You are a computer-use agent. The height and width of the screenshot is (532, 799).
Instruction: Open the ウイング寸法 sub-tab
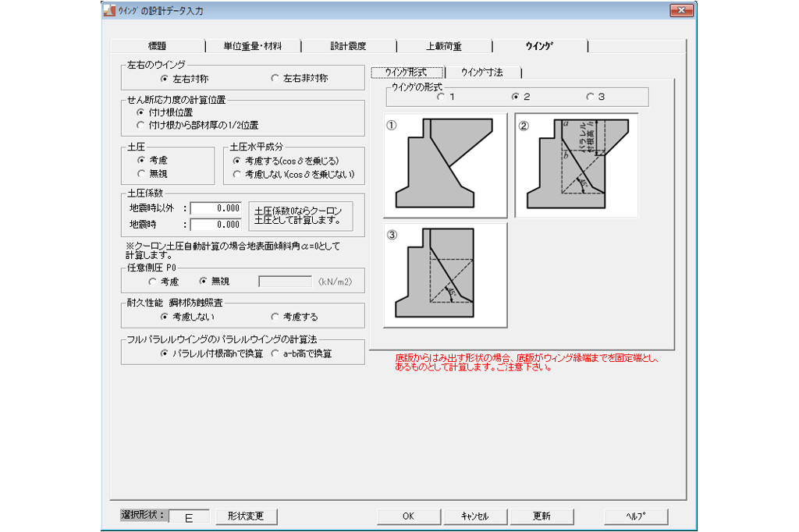tap(481, 73)
